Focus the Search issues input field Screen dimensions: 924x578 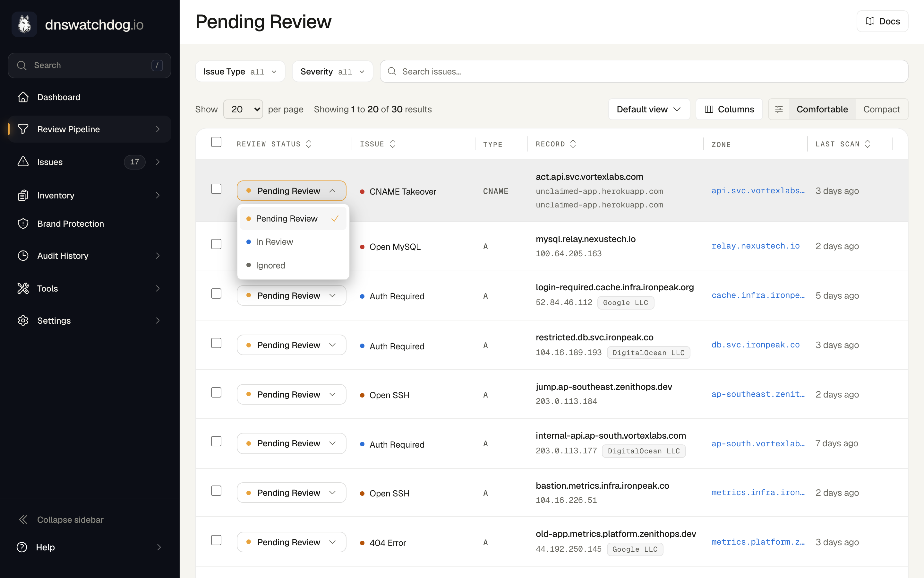pos(644,72)
